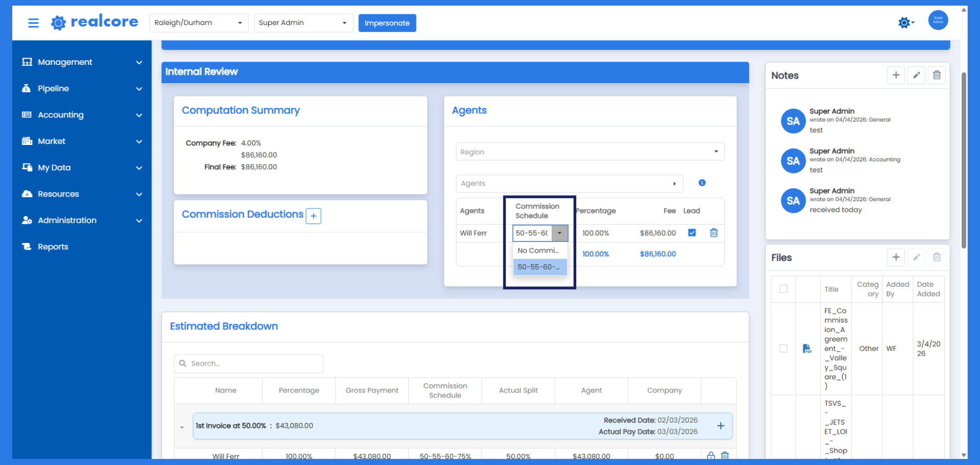Open the Agents selector dropdown
This screenshot has width=980, height=465.
(x=570, y=183)
